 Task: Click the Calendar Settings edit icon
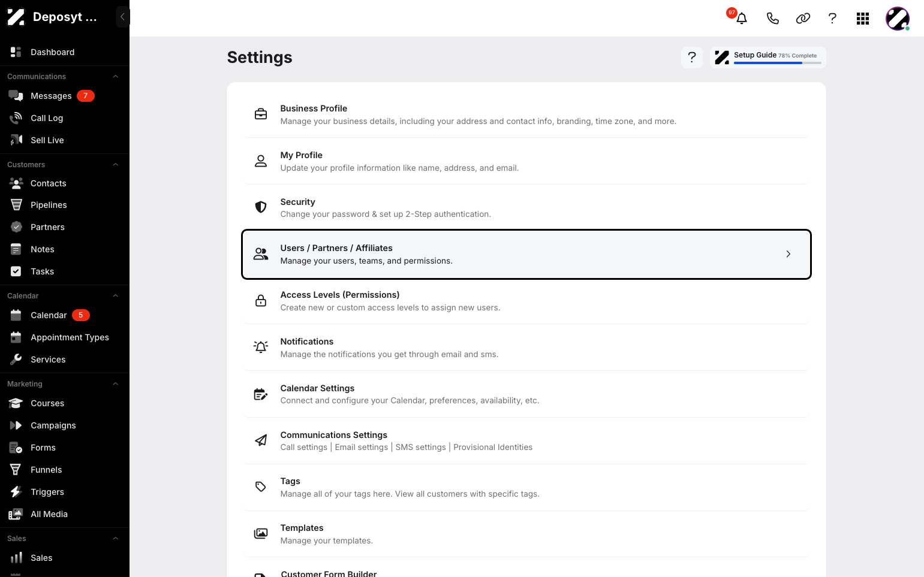click(261, 394)
